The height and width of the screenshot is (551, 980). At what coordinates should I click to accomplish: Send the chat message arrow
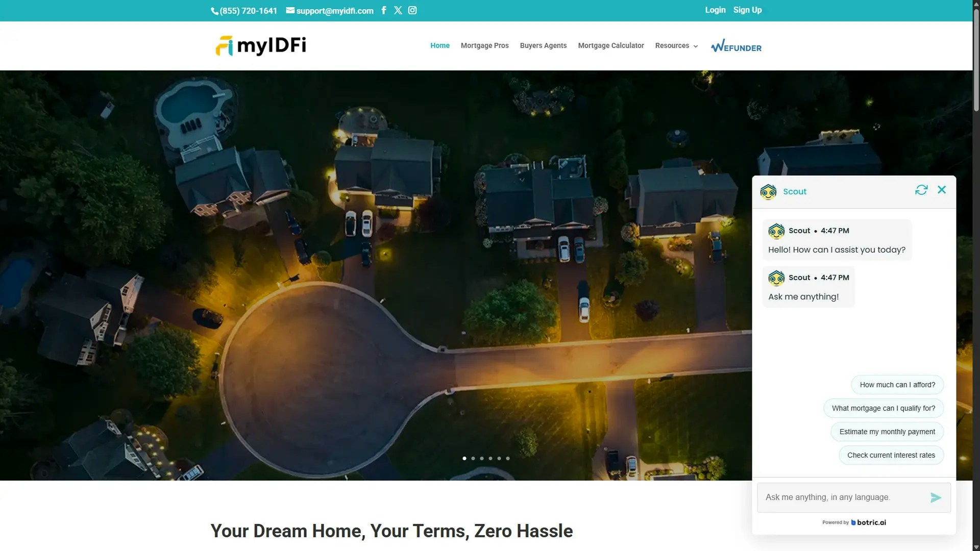(x=936, y=497)
